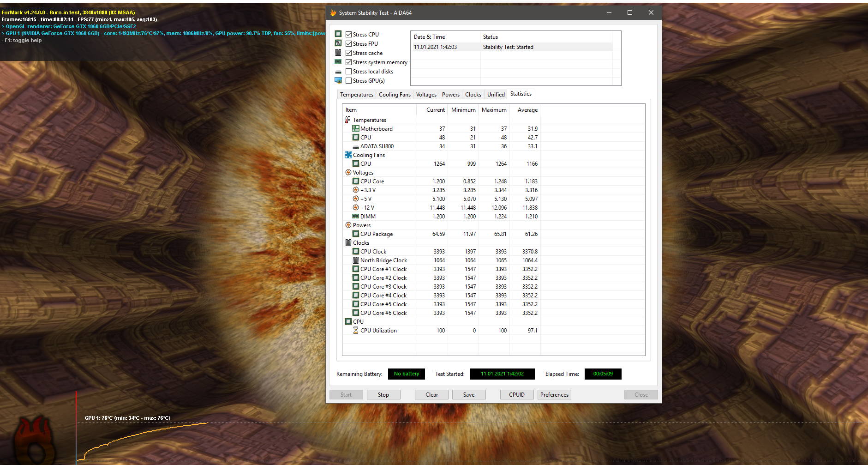This screenshot has height=465, width=868.
Task: Save the test results
Action: pyautogui.click(x=469, y=395)
